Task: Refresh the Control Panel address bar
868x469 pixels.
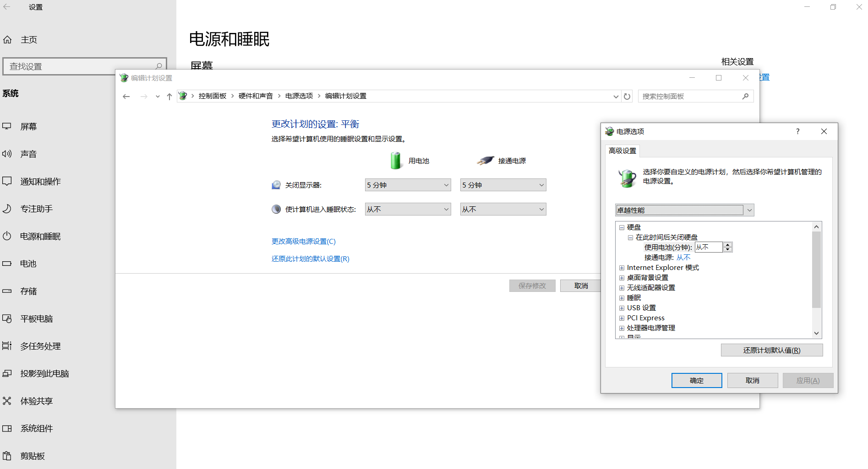Action: [627, 97]
